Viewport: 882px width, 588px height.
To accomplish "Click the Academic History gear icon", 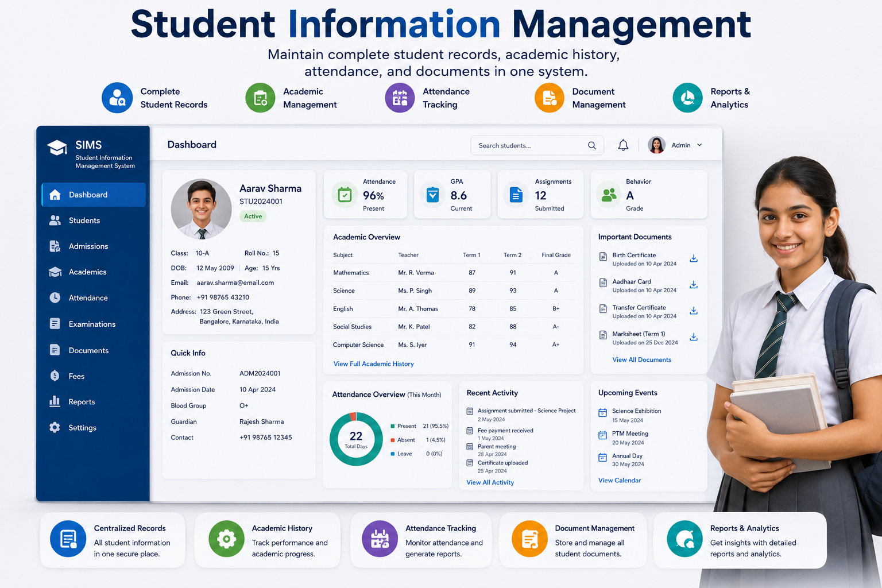I will (x=226, y=539).
